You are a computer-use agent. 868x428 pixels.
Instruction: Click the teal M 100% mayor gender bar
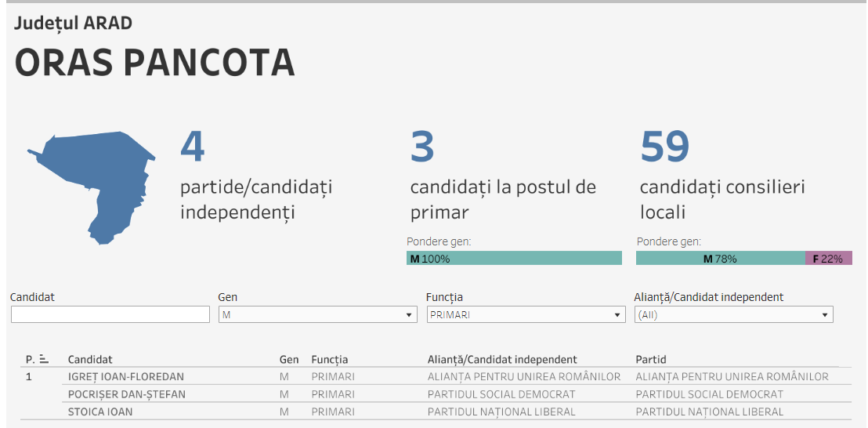click(514, 258)
